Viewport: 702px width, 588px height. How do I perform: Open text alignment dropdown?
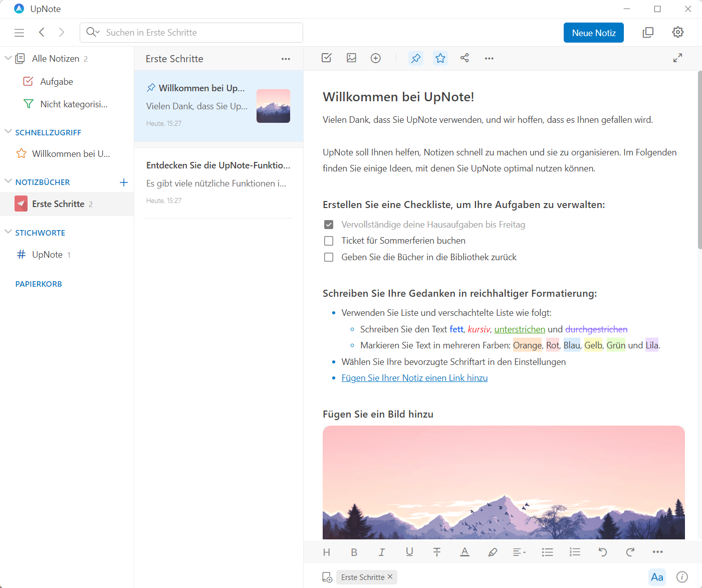520,552
